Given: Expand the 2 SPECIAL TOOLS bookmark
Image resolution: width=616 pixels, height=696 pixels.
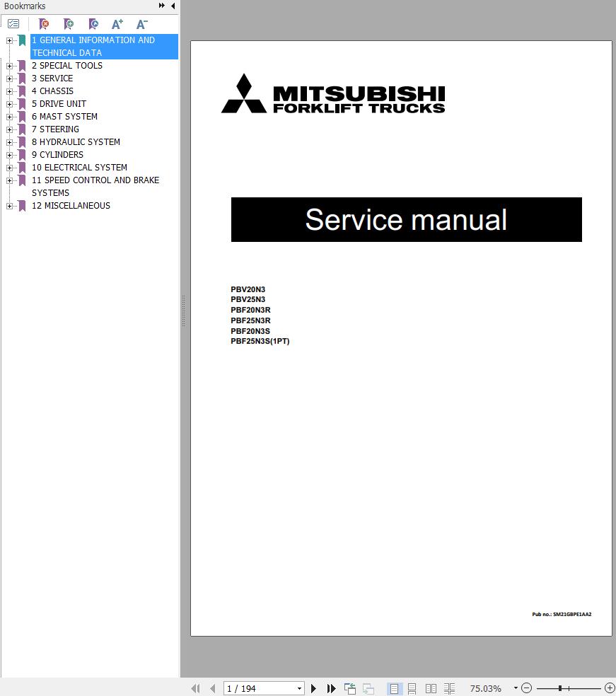Looking at the screenshot, I should (x=9, y=66).
